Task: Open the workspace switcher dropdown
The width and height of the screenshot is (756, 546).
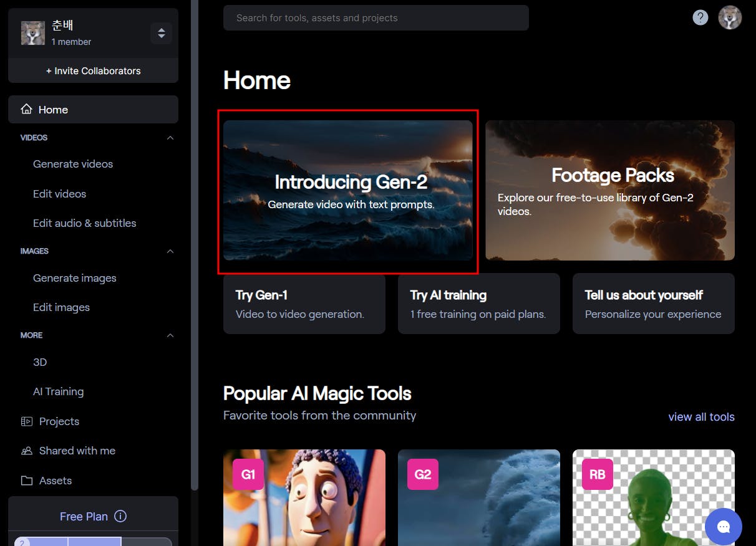Action: (161, 33)
